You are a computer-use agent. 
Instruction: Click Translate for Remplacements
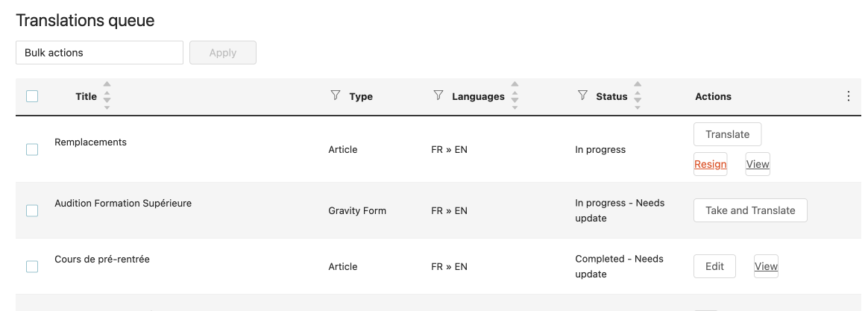pos(727,134)
